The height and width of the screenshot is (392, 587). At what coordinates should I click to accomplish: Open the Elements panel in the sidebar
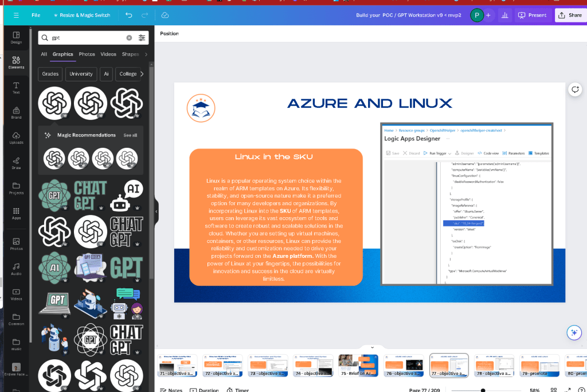click(16, 62)
